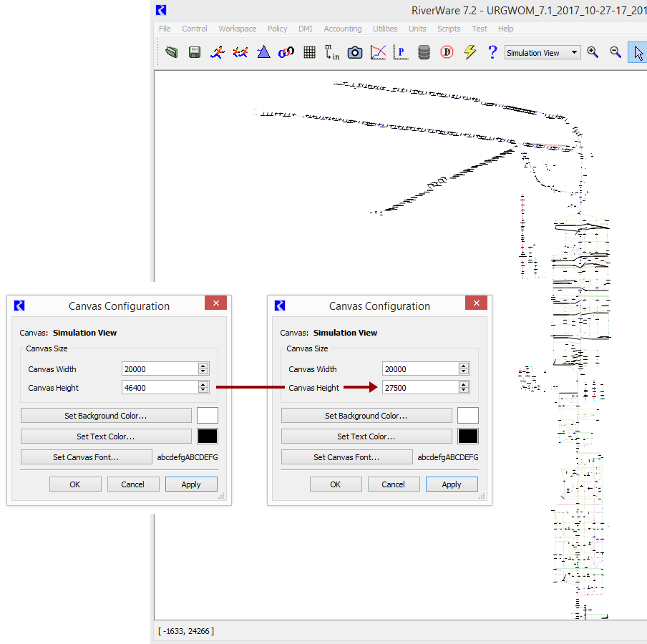The height and width of the screenshot is (644, 647).
Task: Open the Workspace menu
Action: click(238, 29)
